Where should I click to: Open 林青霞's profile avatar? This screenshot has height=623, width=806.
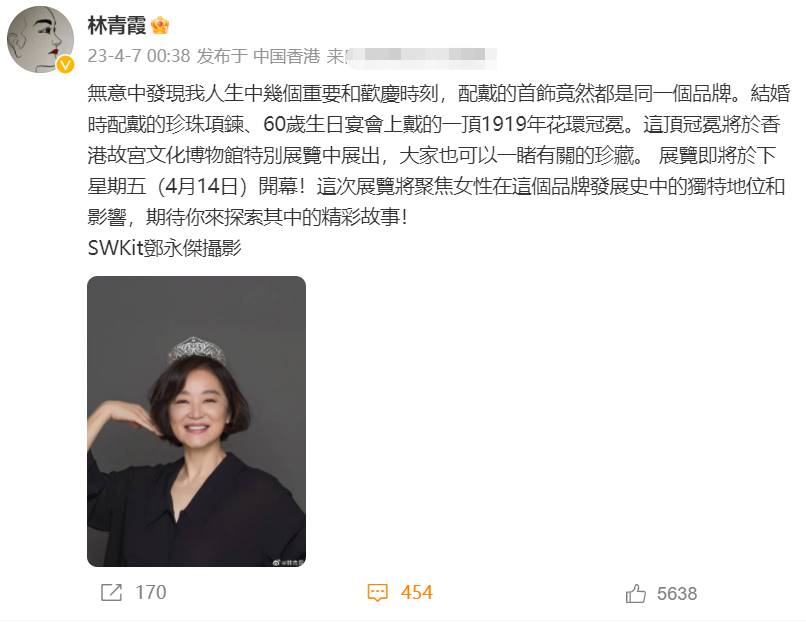click(40, 39)
